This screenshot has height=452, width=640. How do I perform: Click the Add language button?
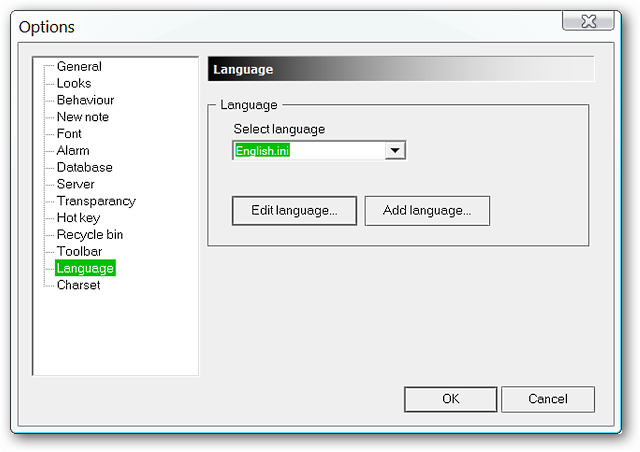click(x=427, y=211)
